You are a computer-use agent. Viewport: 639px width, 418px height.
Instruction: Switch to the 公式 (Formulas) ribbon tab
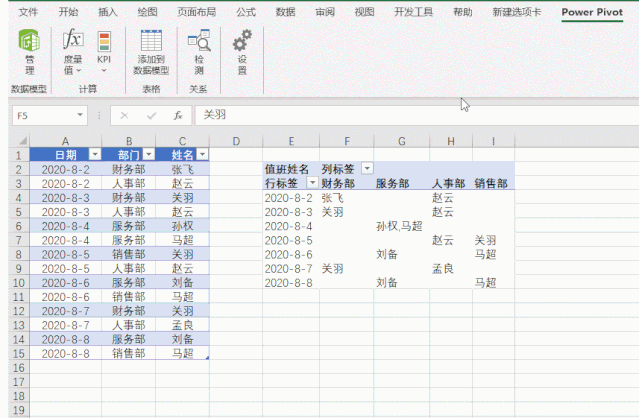point(245,12)
